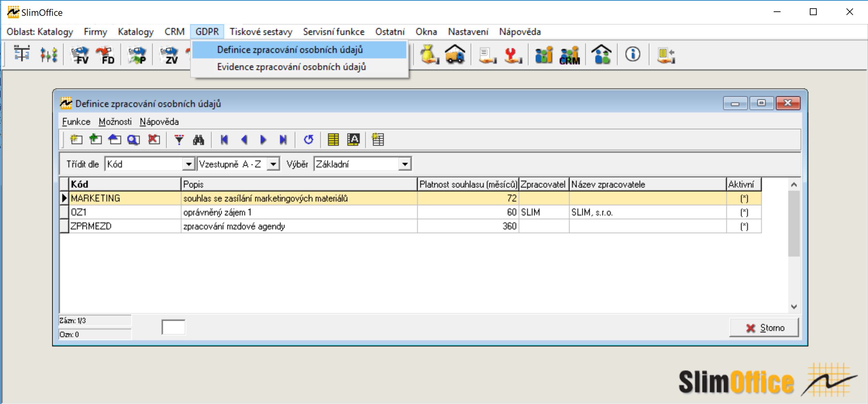Edit record using the blue arrow icon

(115, 139)
